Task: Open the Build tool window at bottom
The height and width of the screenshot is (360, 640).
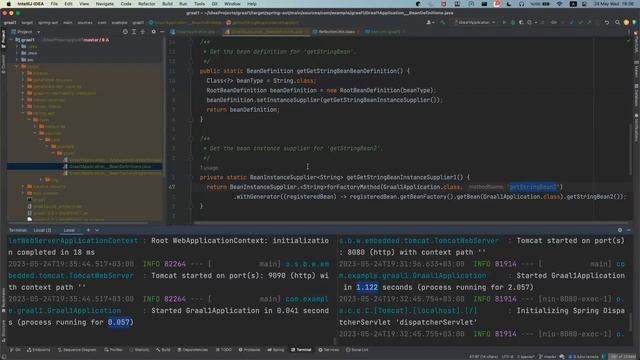Action: click(163, 350)
